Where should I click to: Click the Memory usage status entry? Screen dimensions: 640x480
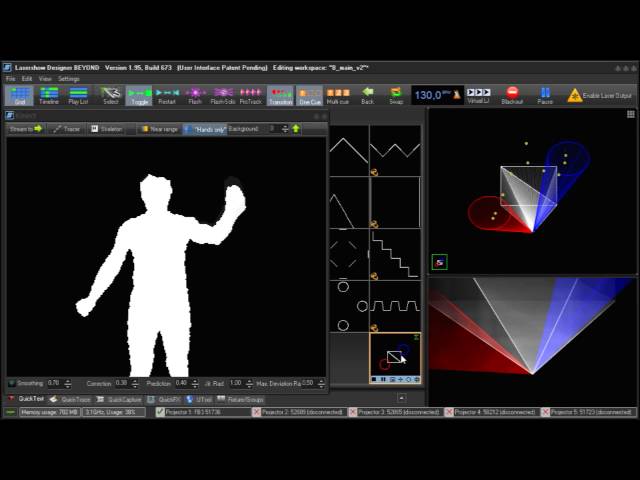pyautogui.click(x=50, y=412)
